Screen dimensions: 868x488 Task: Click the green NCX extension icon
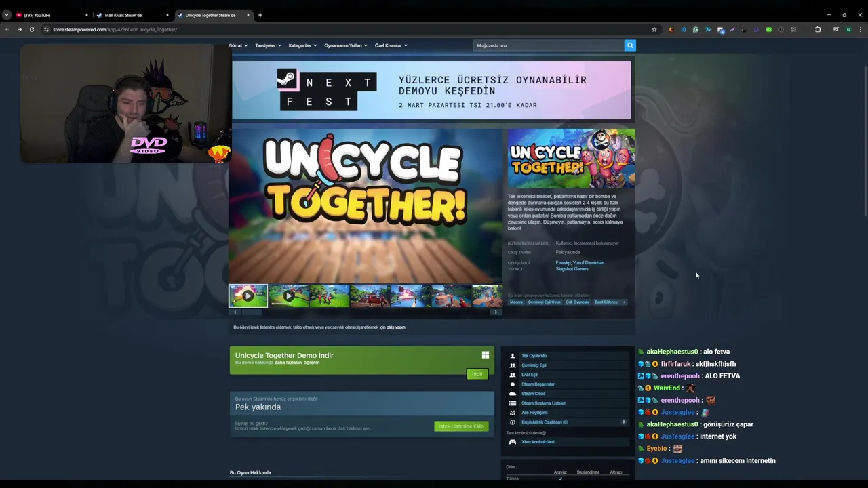click(x=769, y=29)
